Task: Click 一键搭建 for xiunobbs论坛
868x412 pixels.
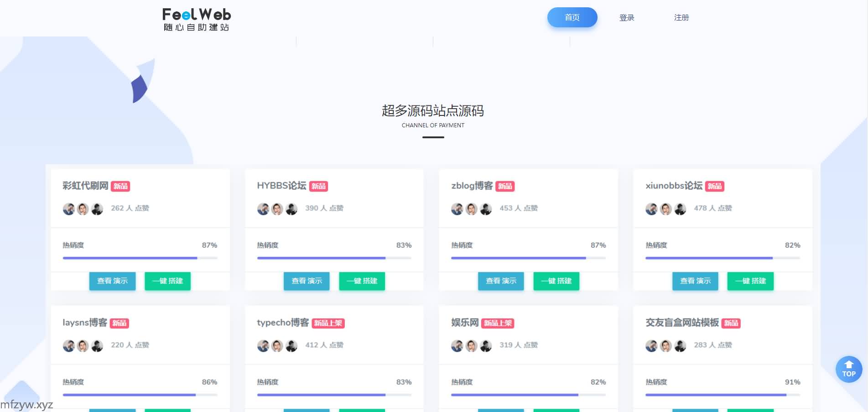Action: coord(750,281)
